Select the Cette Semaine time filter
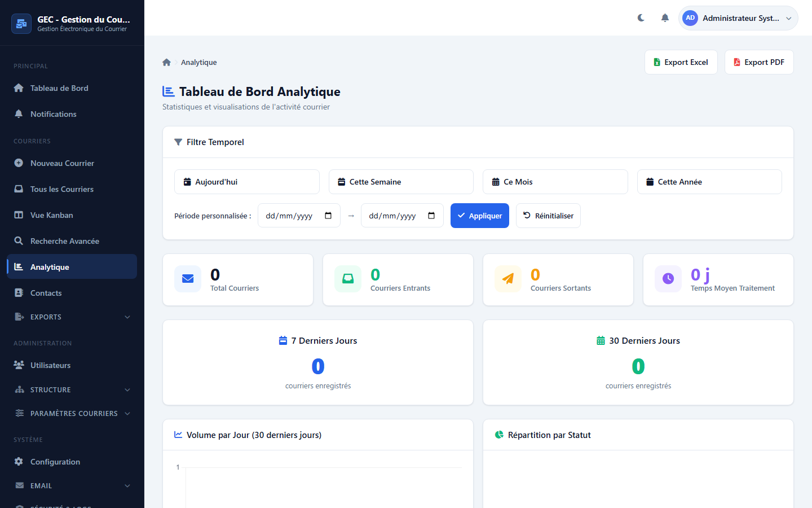Viewport: 812px width, 508px height. coord(400,182)
